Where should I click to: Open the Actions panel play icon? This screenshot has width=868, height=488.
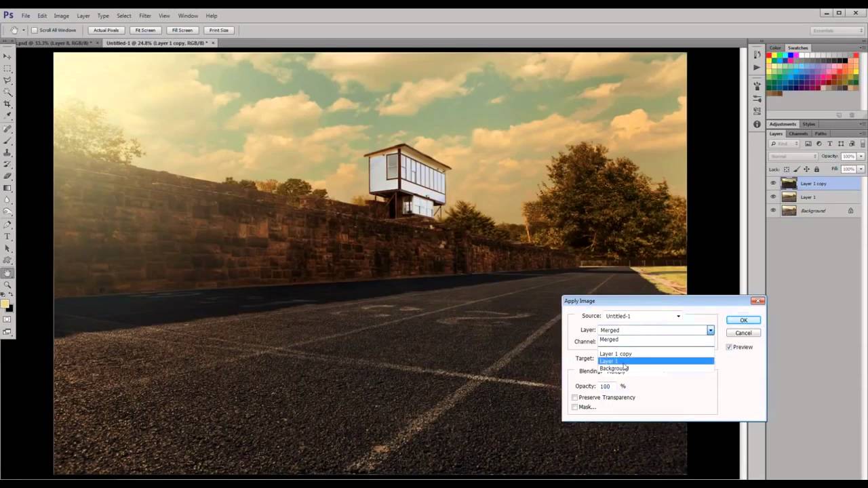[757, 68]
